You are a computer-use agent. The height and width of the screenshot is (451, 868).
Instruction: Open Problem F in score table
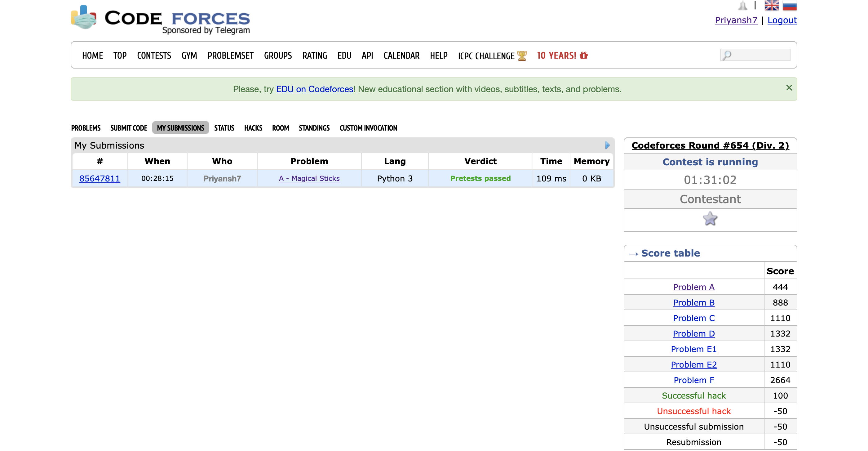tap(693, 380)
